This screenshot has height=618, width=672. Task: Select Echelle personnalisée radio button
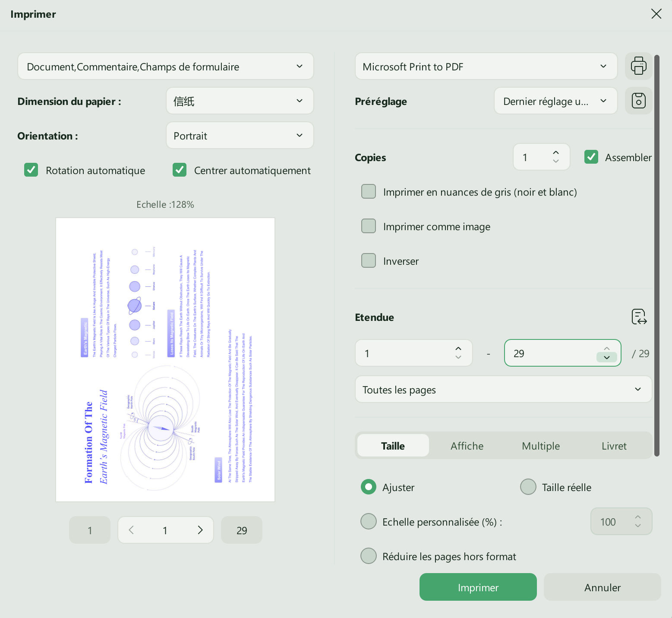pyautogui.click(x=369, y=521)
